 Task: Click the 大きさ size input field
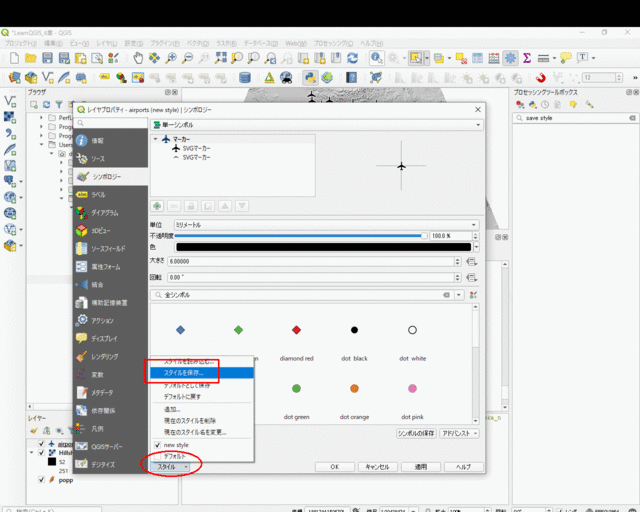(x=312, y=261)
